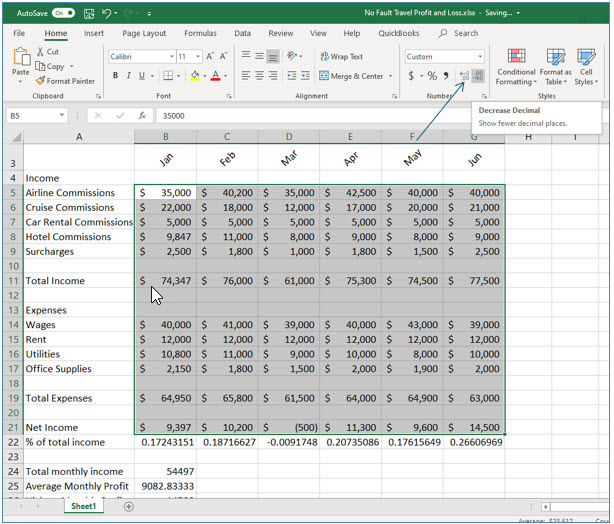Click the Decrease Decimal icon
The height and width of the screenshot is (524, 614).
pyautogui.click(x=478, y=76)
